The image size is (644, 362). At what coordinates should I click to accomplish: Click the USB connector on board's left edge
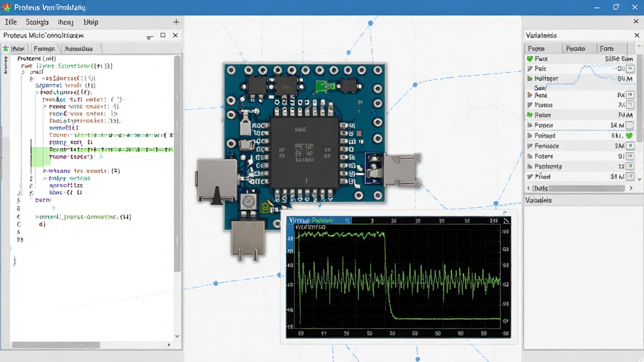click(x=217, y=181)
